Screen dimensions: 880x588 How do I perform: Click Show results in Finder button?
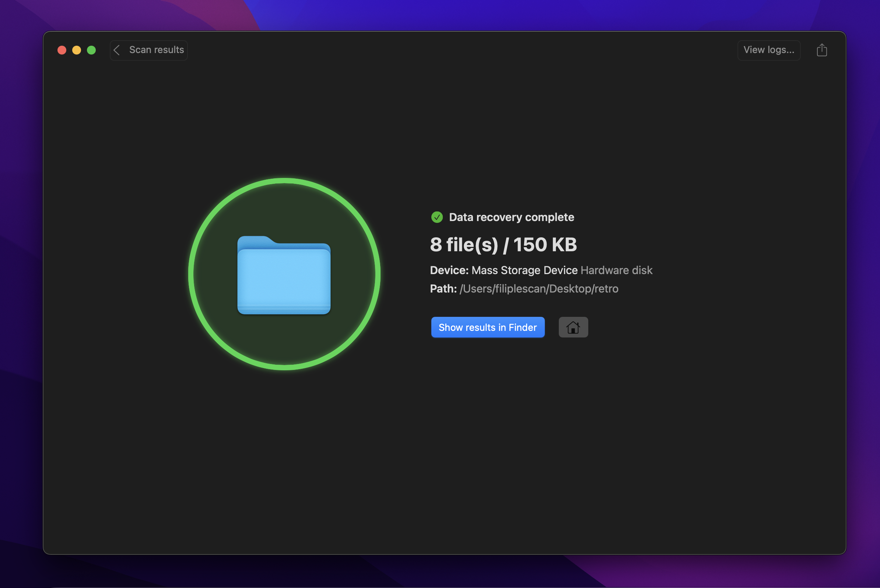point(488,327)
